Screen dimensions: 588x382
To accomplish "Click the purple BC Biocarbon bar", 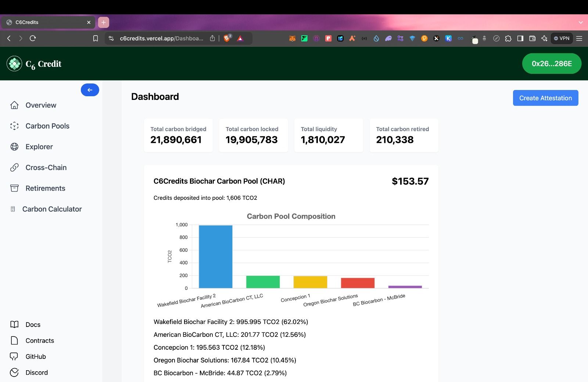I will click(405, 287).
